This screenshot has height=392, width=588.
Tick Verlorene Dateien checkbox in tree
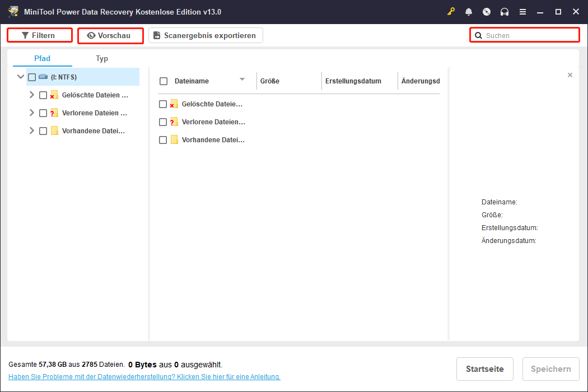pos(43,113)
